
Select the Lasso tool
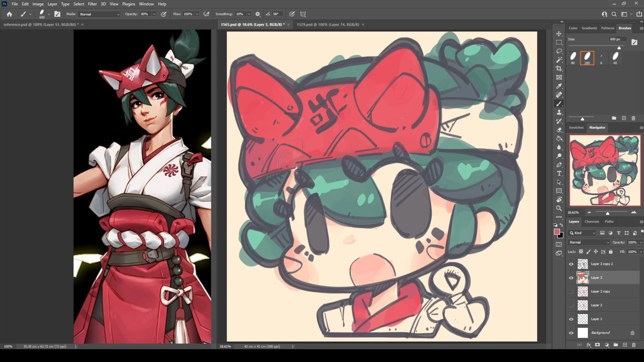[x=559, y=51]
